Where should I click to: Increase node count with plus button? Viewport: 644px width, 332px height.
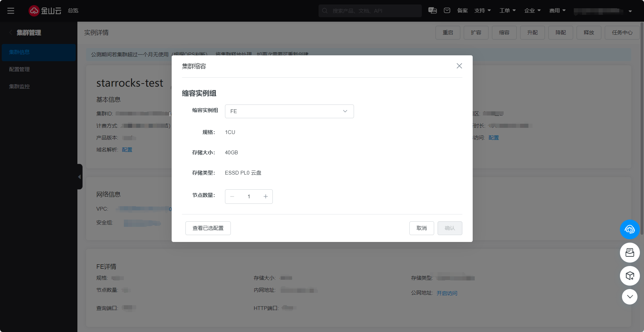click(265, 197)
